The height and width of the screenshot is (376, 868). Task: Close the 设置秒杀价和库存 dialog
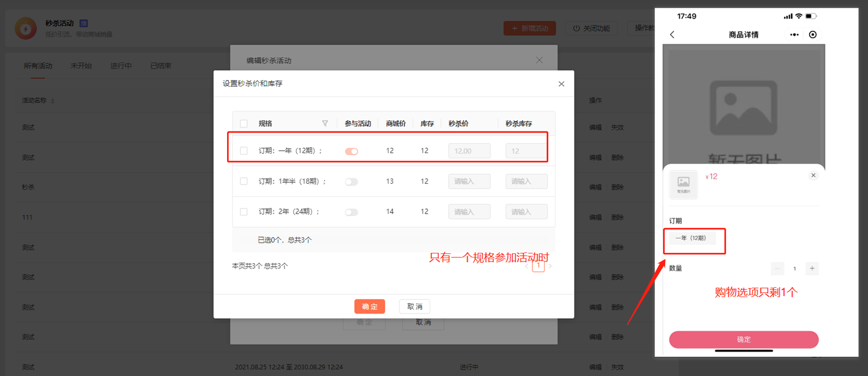(x=561, y=84)
